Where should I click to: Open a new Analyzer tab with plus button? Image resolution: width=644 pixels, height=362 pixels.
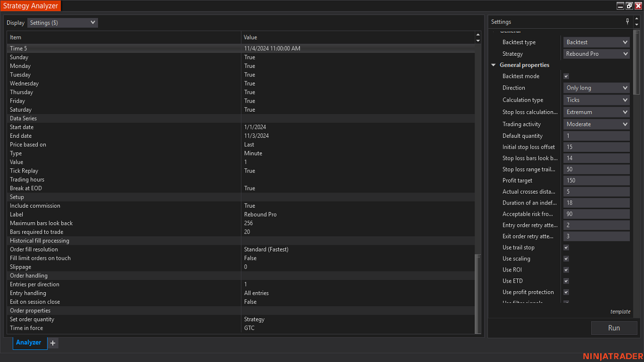[x=53, y=343]
